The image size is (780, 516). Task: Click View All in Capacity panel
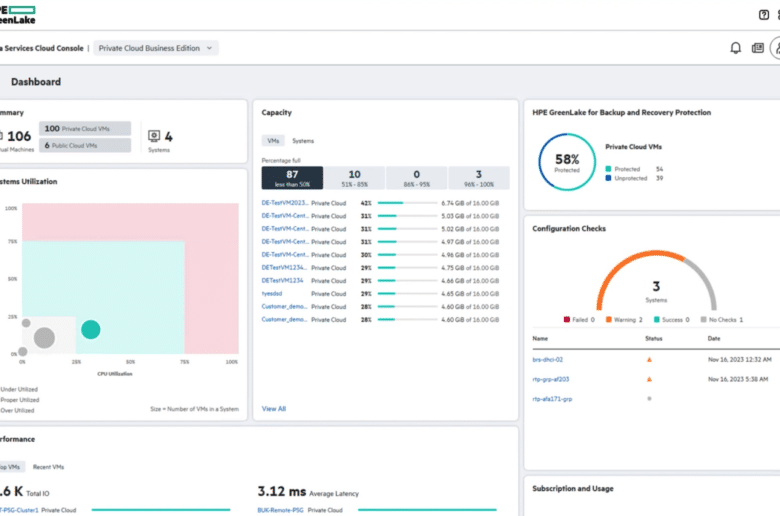pyautogui.click(x=274, y=409)
